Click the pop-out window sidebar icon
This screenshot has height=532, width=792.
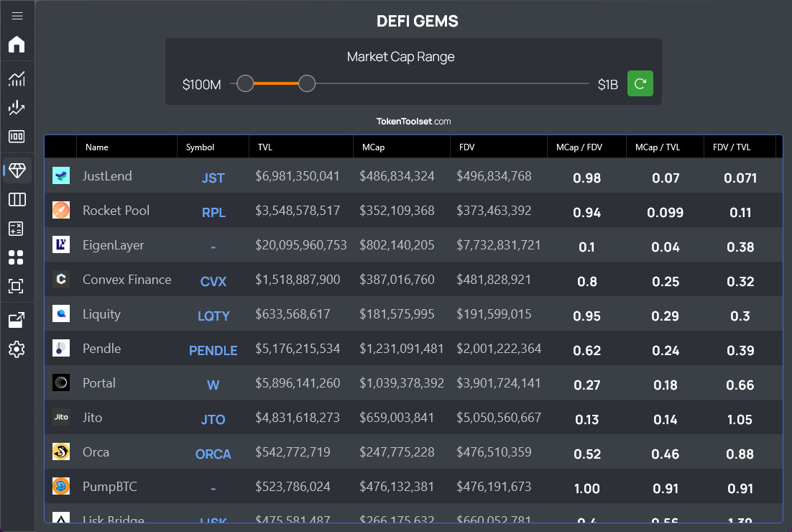[17, 320]
